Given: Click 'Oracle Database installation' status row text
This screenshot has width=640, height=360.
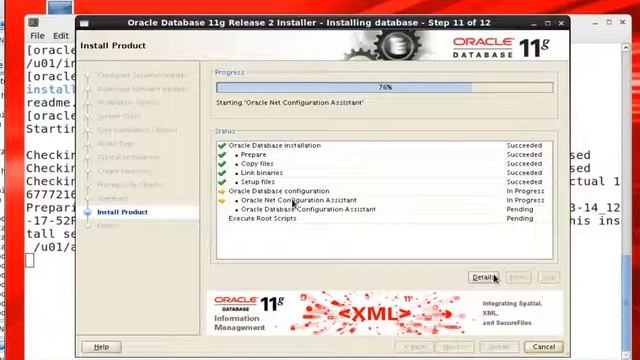Looking at the screenshot, I should 274,146.
